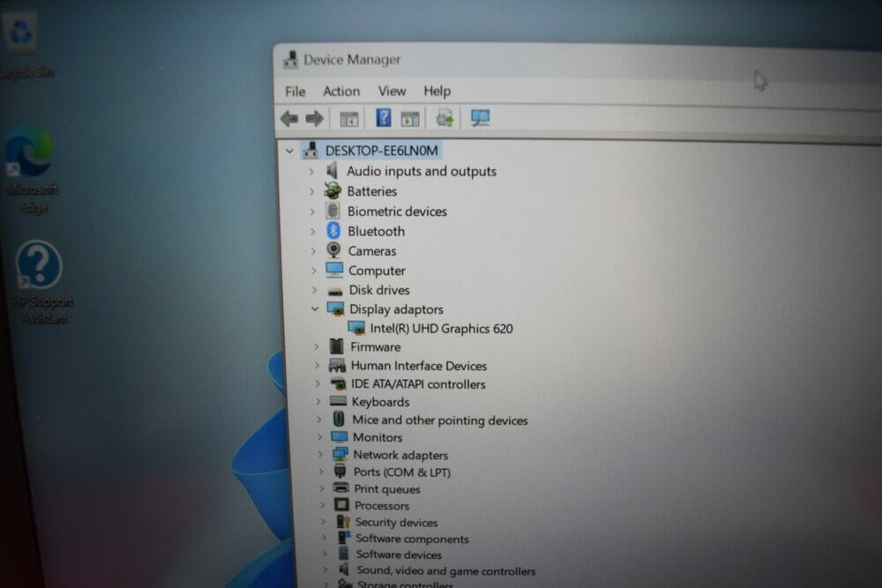Click the Biometric devices fingerprint icon
This screenshot has height=588, width=882.
pyautogui.click(x=333, y=211)
